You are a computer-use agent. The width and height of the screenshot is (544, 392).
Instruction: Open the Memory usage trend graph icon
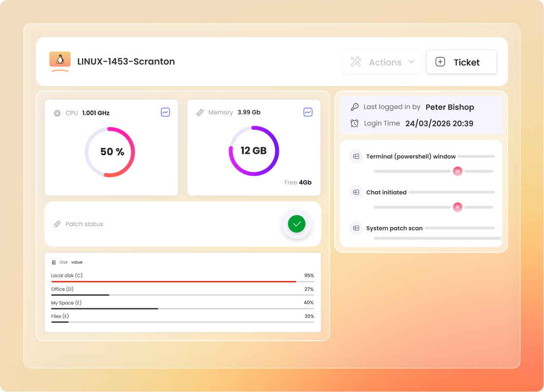(x=308, y=112)
